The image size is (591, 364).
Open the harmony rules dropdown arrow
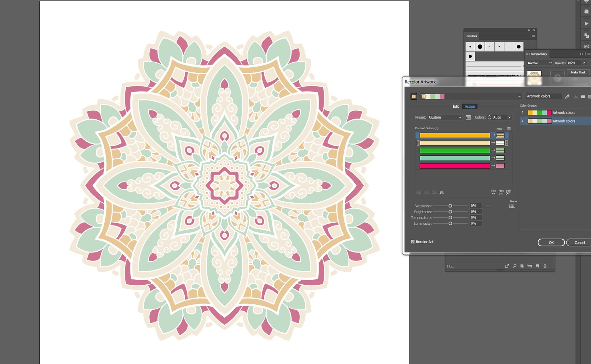coord(519,97)
